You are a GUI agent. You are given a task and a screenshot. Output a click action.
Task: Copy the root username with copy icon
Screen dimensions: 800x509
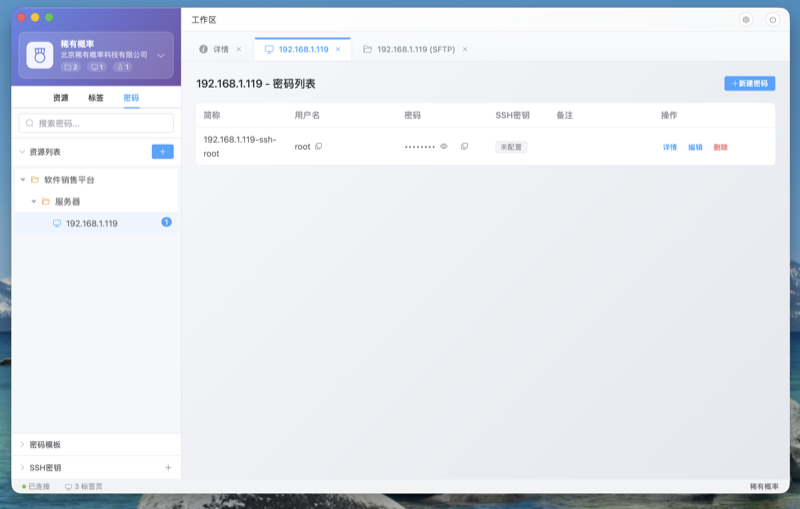[319, 147]
